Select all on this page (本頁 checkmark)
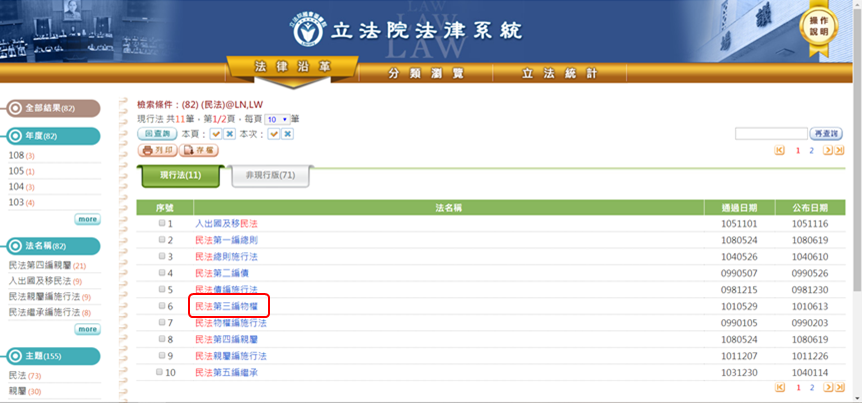This screenshot has height=403, width=862. (x=215, y=133)
